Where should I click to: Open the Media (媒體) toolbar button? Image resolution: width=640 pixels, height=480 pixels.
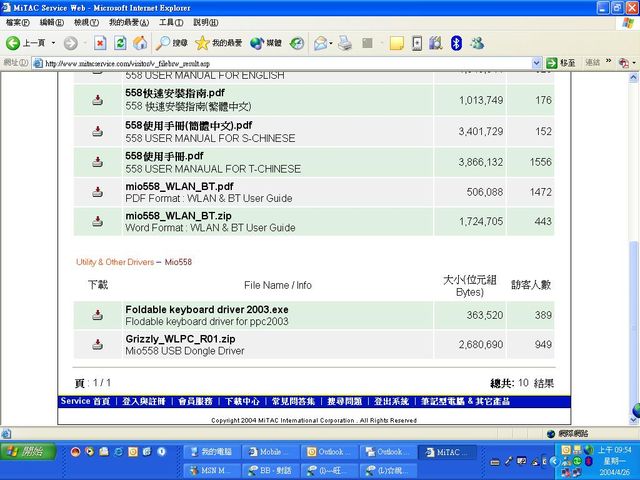coord(266,43)
